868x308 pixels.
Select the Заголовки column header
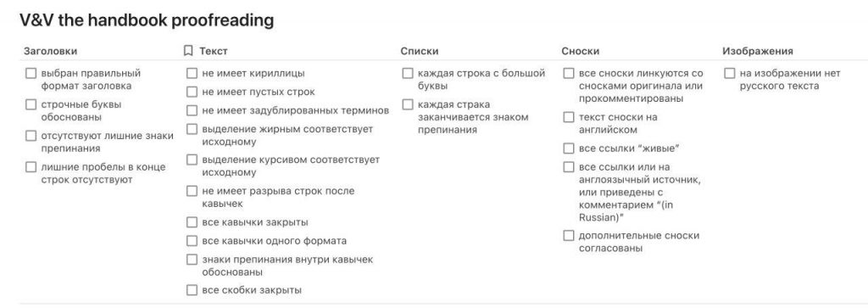point(50,51)
